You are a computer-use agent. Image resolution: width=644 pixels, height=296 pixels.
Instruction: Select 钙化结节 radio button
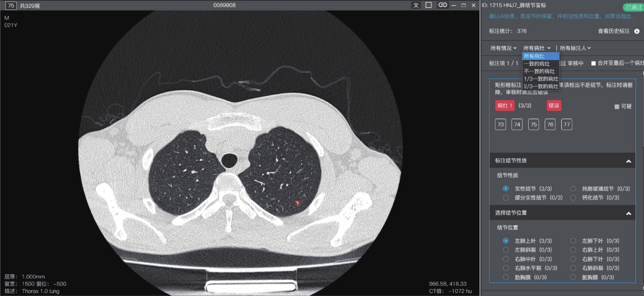tap(573, 198)
